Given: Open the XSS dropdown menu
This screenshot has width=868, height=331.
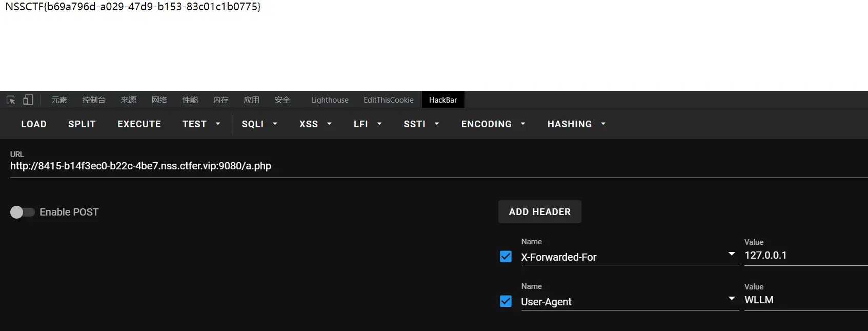Looking at the screenshot, I should [x=315, y=124].
